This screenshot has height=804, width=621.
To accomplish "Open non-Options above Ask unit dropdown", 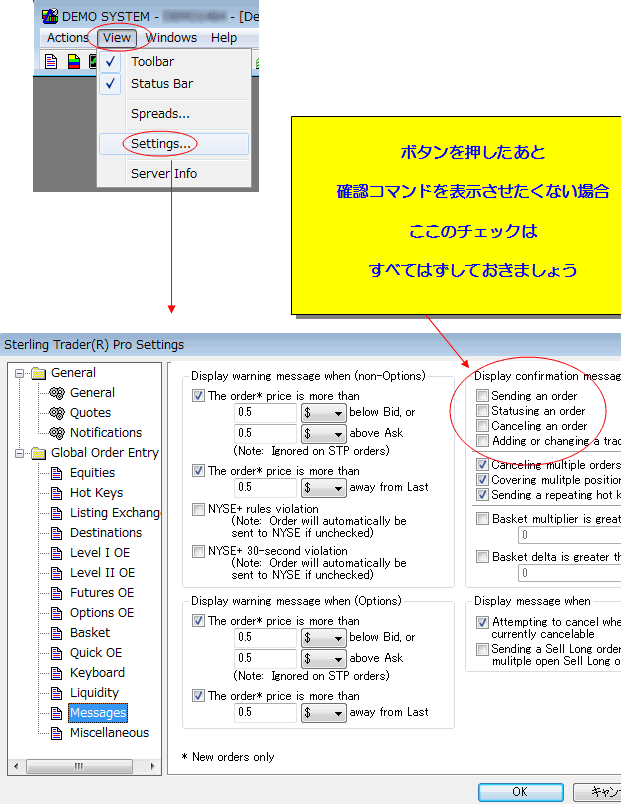I will click(324, 433).
